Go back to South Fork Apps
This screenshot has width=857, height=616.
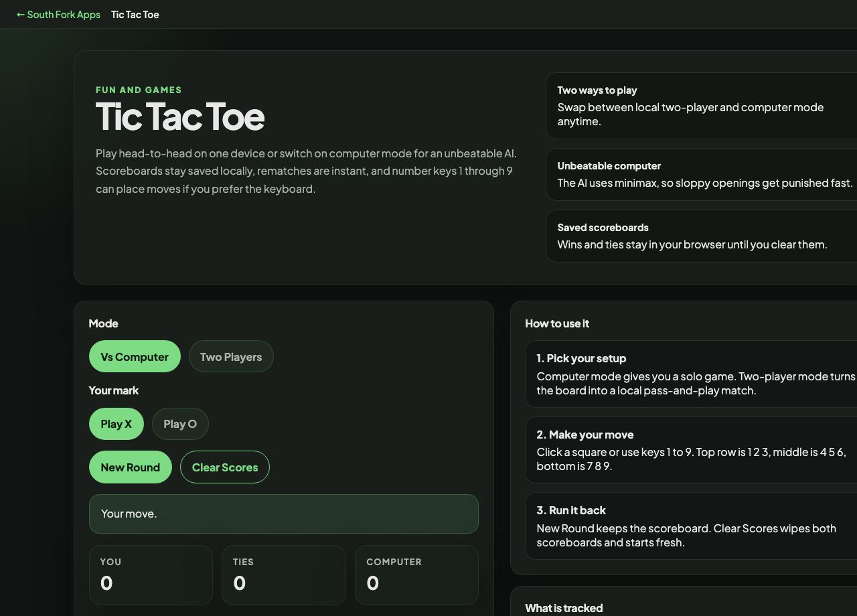58,14
